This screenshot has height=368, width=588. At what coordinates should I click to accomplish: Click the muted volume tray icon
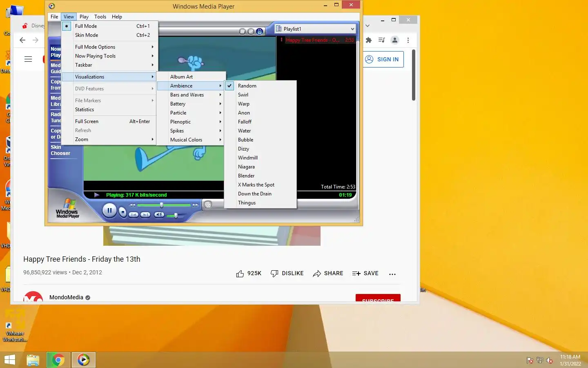tap(550, 360)
